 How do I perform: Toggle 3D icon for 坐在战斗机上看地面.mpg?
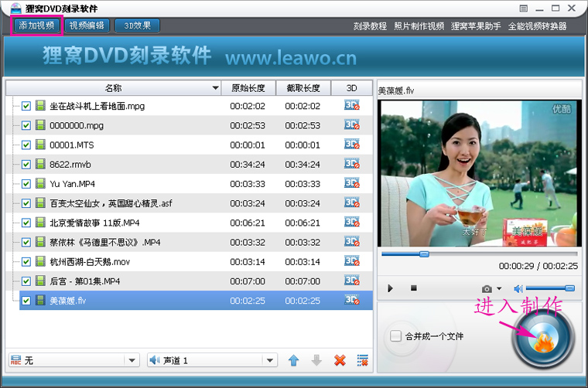coord(352,105)
